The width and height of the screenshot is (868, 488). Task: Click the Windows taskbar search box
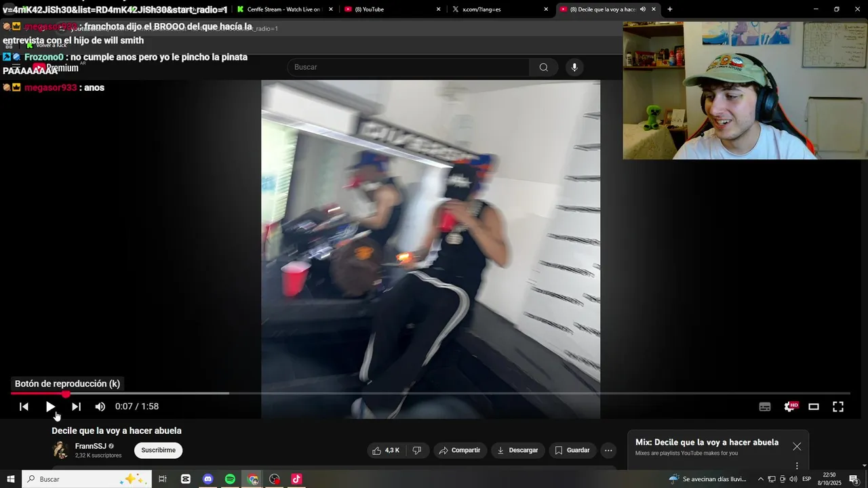(87, 479)
